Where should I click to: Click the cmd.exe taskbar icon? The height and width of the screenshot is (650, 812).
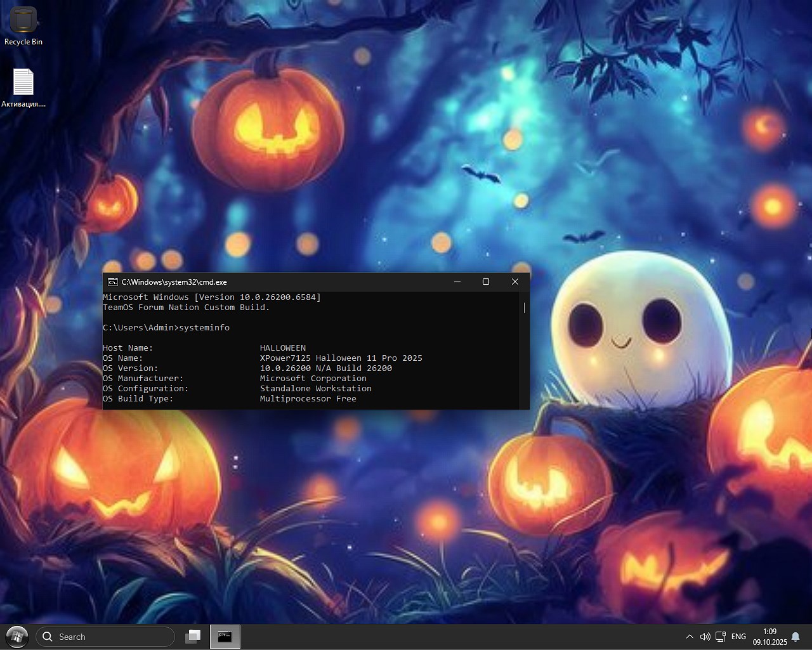click(x=225, y=637)
